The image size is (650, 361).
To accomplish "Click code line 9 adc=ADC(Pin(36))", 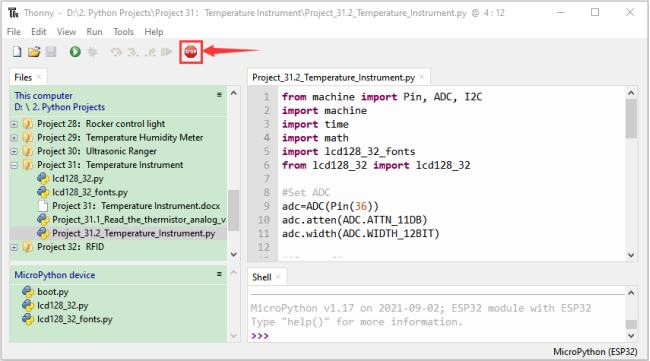I will [330, 206].
